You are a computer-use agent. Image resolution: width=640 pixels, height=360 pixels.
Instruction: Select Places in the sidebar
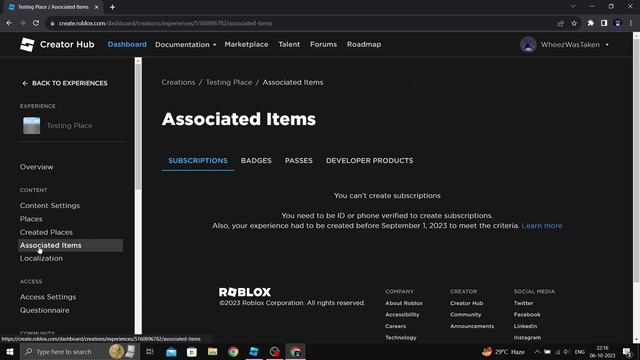point(31,219)
